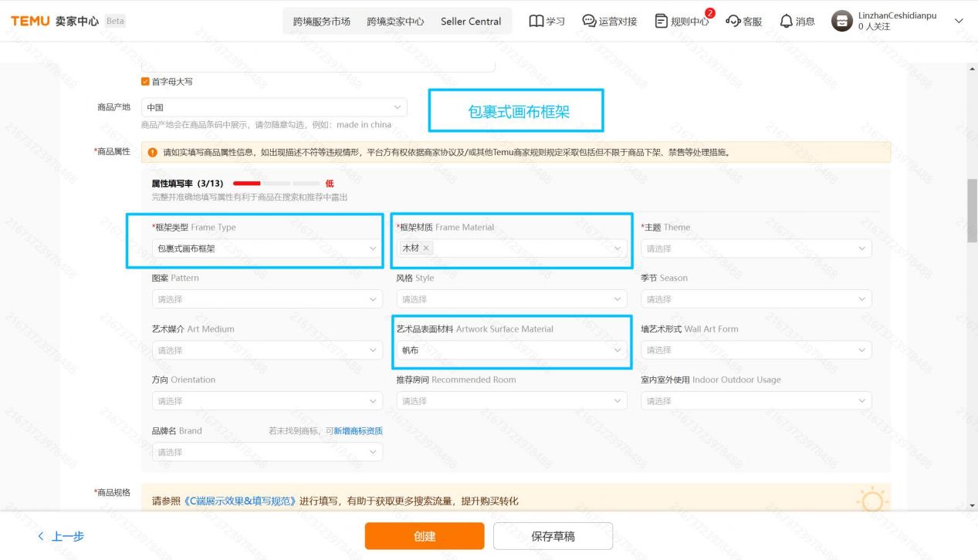
Task: Open the 新增商标资质 link
Action: pos(357,430)
